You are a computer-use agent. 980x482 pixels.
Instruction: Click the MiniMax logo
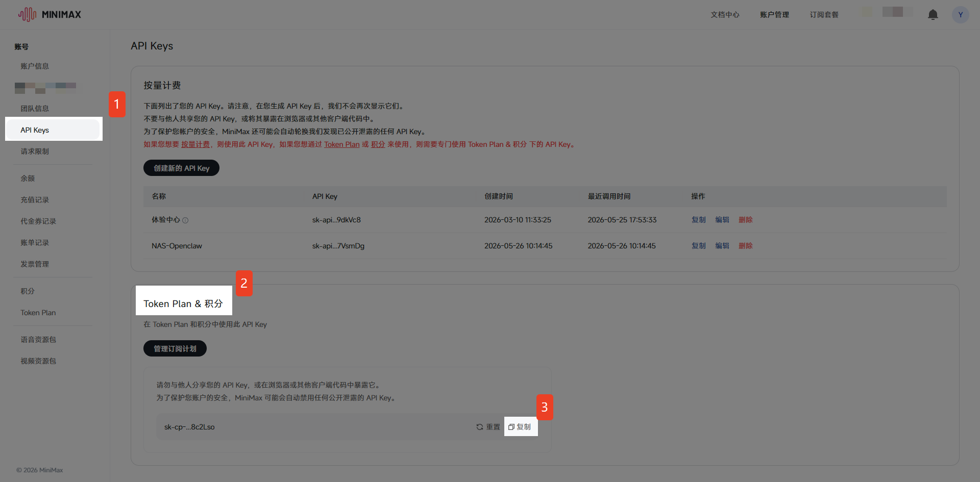[50, 14]
